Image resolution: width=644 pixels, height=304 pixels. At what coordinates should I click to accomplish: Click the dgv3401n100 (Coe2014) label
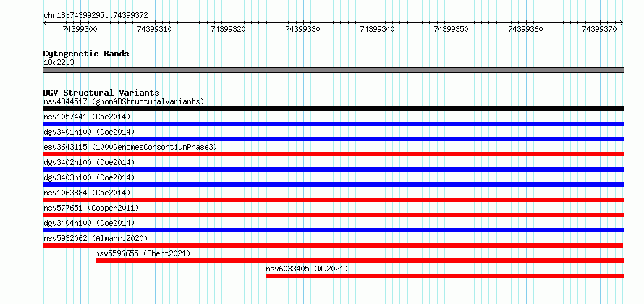click(x=89, y=132)
